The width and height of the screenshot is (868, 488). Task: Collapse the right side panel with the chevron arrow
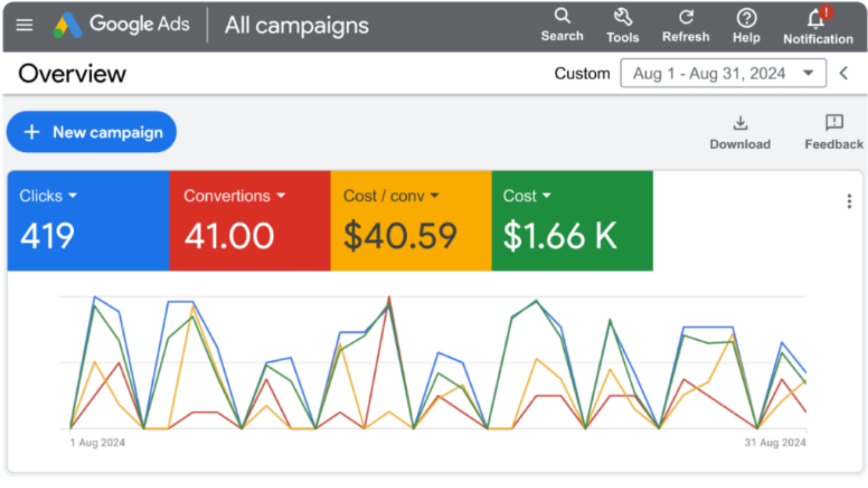coord(844,73)
